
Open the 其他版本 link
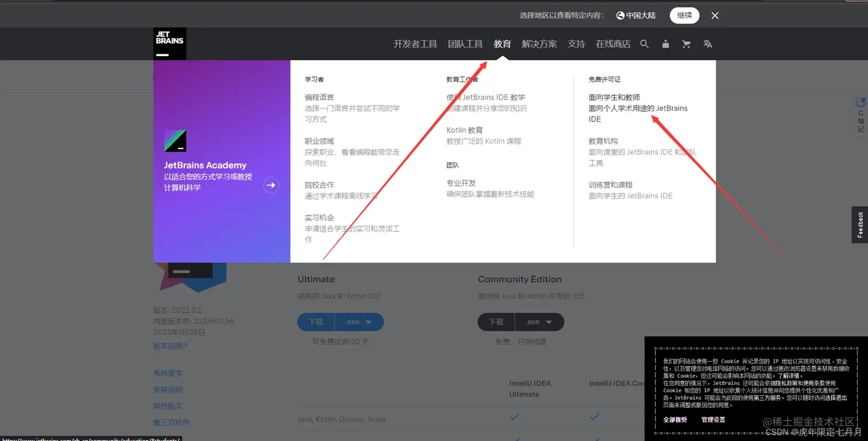[x=168, y=406]
